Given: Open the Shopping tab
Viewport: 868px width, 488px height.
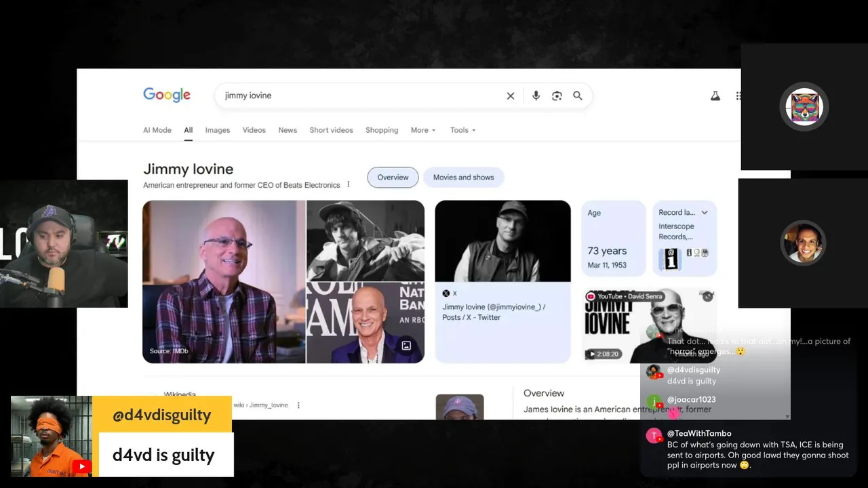Looking at the screenshot, I should (x=382, y=130).
